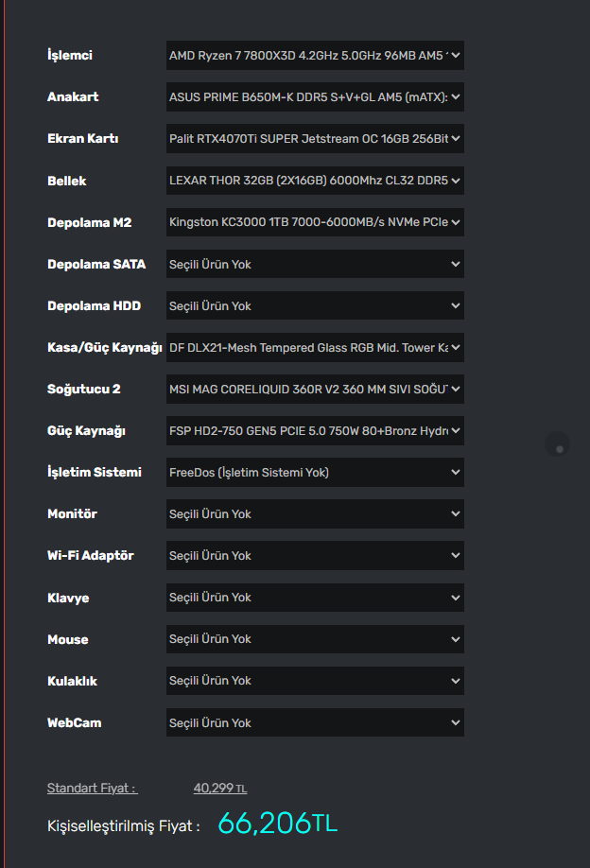Screen dimensions: 590x868
Task: Click the 40,299 TL standard price
Action: coord(220,788)
